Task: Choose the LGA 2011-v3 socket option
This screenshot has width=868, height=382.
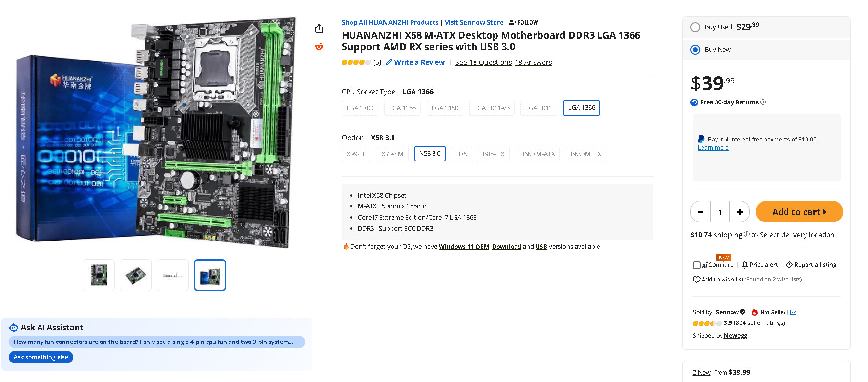Action: pyautogui.click(x=492, y=108)
